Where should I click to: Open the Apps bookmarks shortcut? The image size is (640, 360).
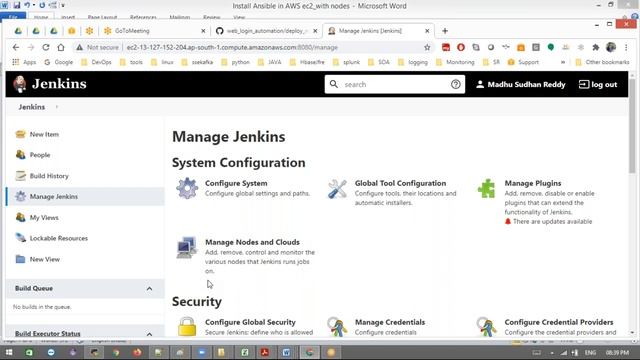point(24,62)
